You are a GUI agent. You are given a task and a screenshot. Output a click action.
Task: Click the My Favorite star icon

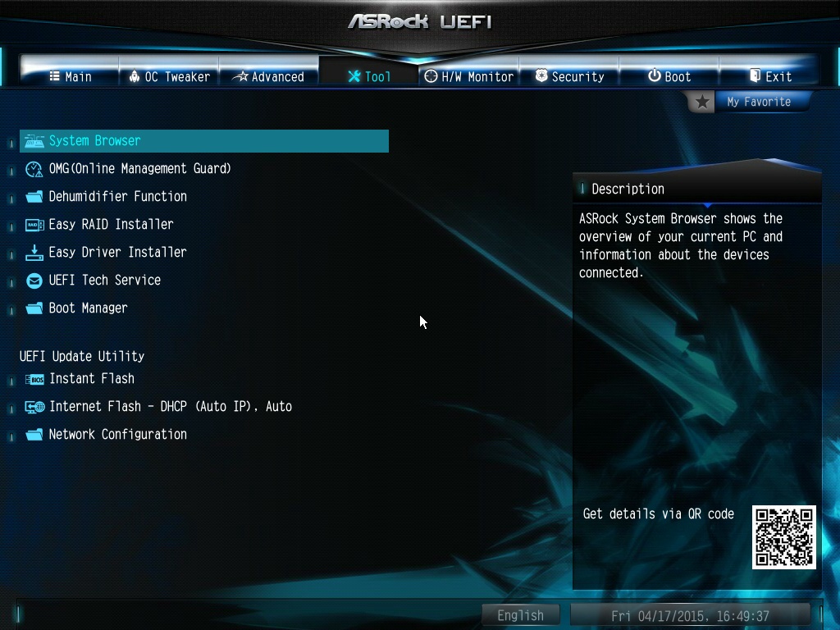702,102
